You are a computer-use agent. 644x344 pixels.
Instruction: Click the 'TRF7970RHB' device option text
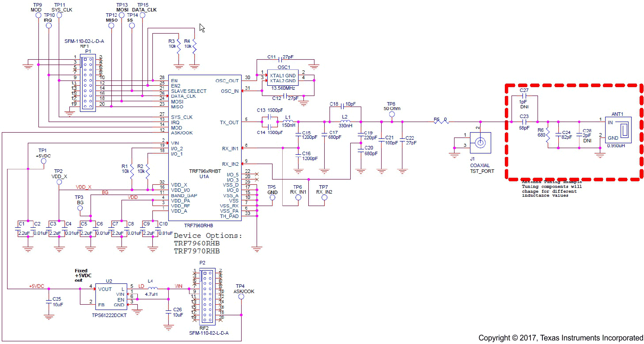click(x=197, y=251)
